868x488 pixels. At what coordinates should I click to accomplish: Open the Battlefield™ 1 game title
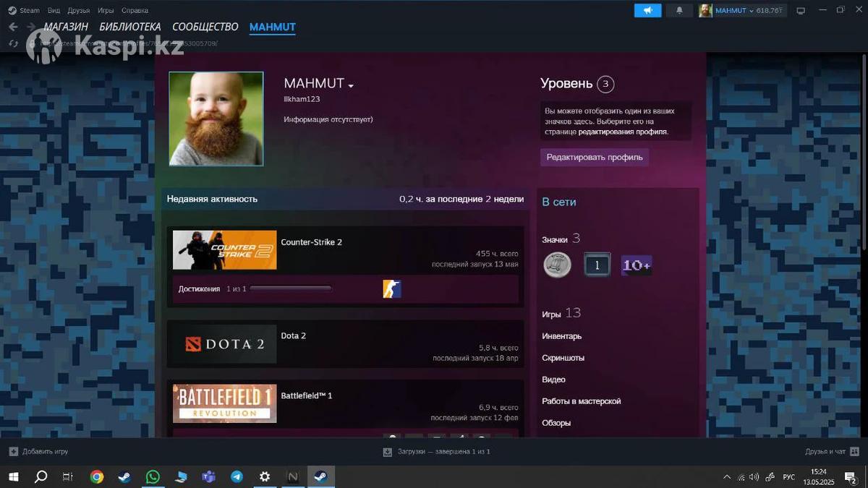tap(307, 395)
